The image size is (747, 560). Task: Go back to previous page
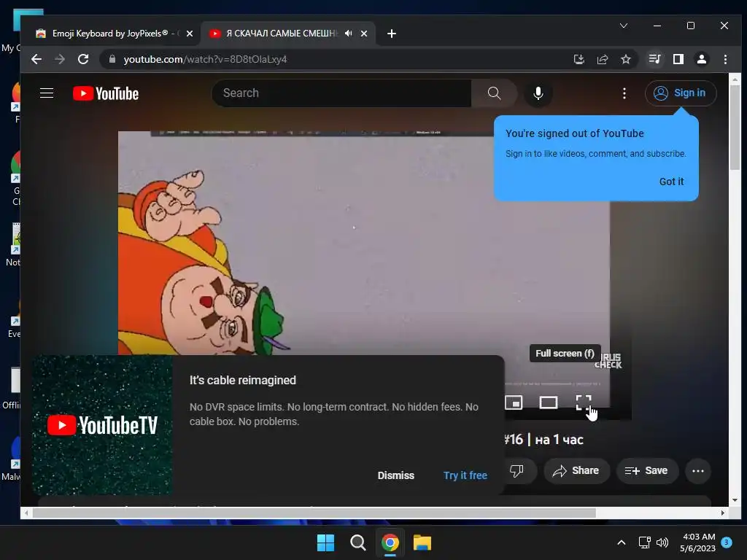click(36, 59)
